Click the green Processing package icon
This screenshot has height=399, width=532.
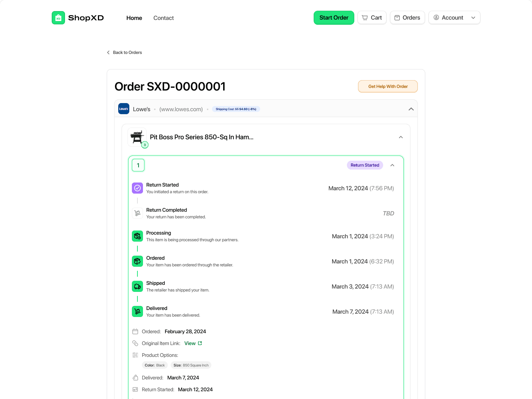[137, 236]
